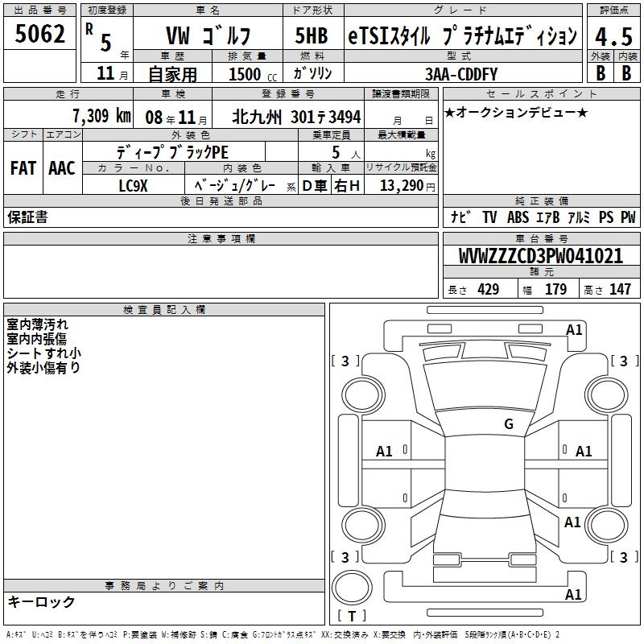This screenshot has height=644, width=644.
Task: Click the G mark on the windshield
Action: 509,424
